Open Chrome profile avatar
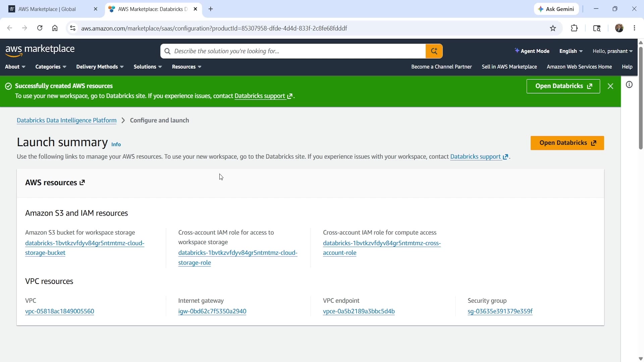This screenshot has height=362, width=644. point(619,28)
